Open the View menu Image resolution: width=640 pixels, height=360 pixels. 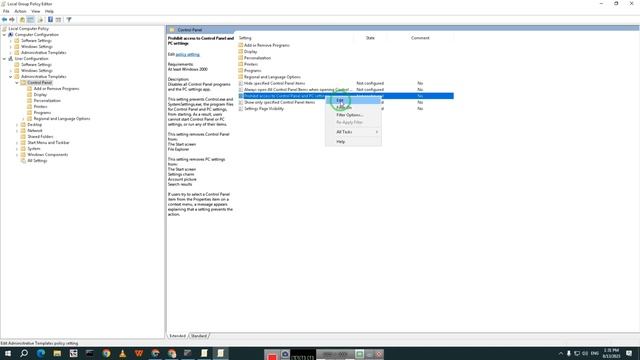36,11
